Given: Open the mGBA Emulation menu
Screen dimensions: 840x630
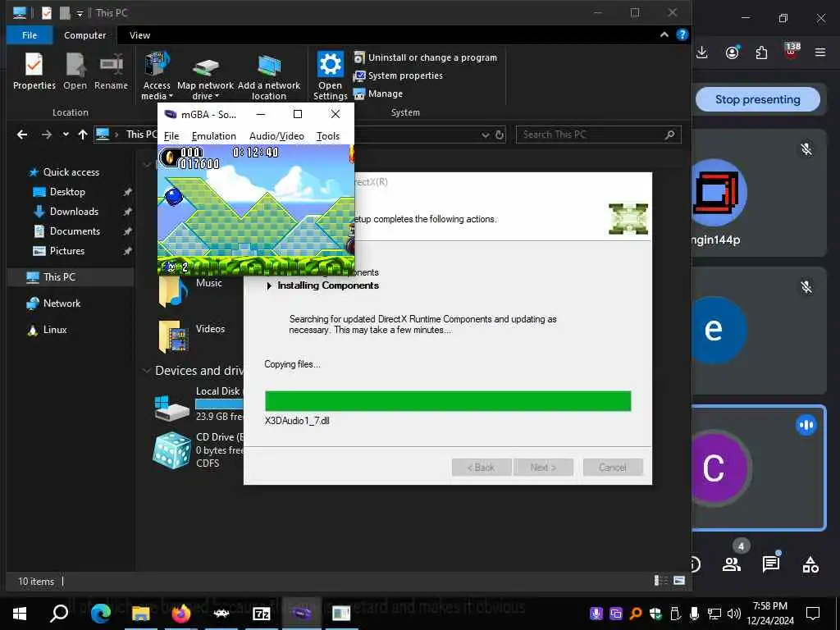Looking at the screenshot, I should click(x=214, y=136).
